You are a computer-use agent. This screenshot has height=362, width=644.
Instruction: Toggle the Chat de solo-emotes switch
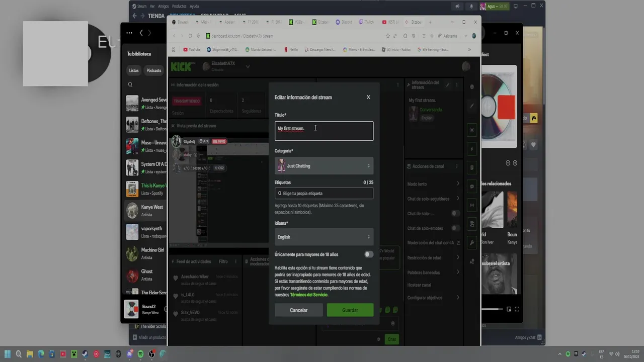click(455, 228)
